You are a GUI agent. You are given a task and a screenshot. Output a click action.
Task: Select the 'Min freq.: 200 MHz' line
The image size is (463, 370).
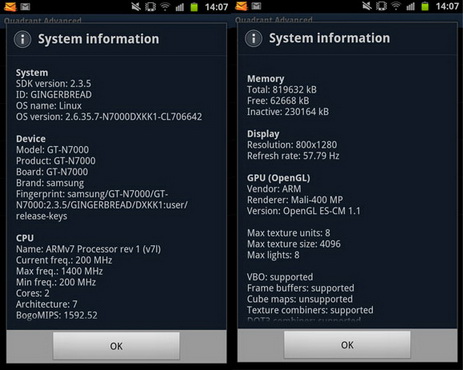click(56, 282)
